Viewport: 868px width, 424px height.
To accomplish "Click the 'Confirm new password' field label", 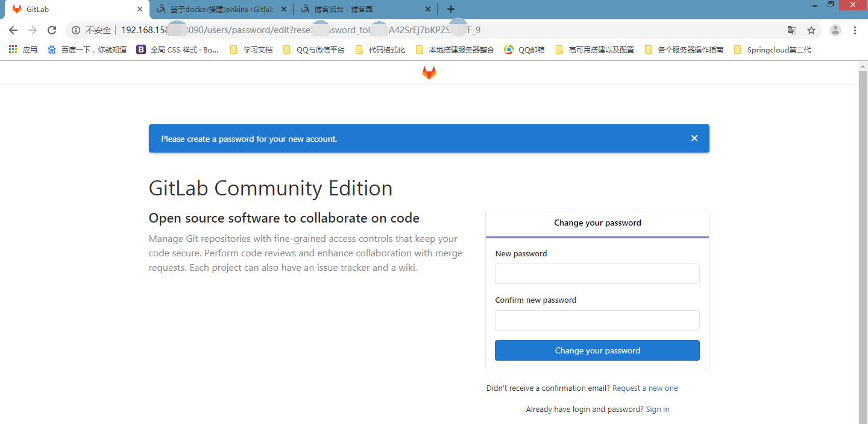I will (x=536, y=300).
